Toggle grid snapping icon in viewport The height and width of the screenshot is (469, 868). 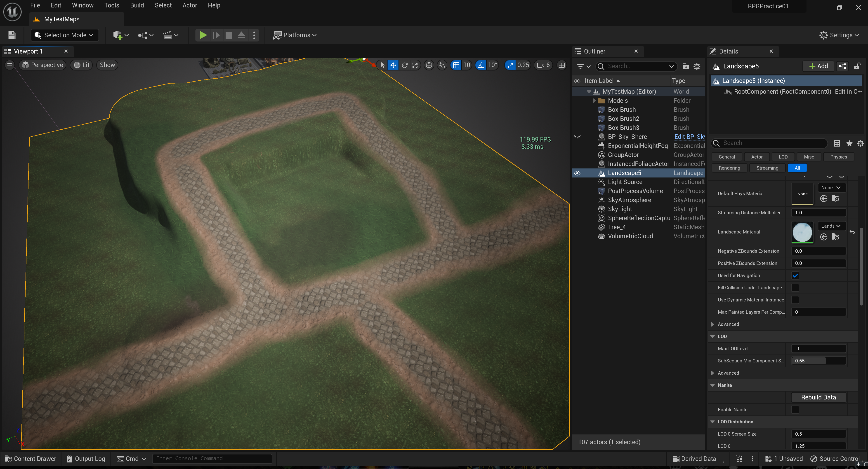coord(456,65)
